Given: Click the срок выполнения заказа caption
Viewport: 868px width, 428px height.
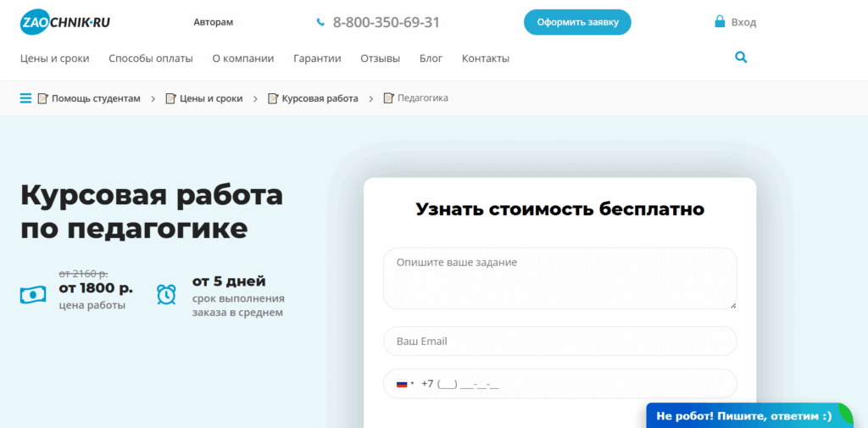Looking at the screenshot, I should [238, 306].
